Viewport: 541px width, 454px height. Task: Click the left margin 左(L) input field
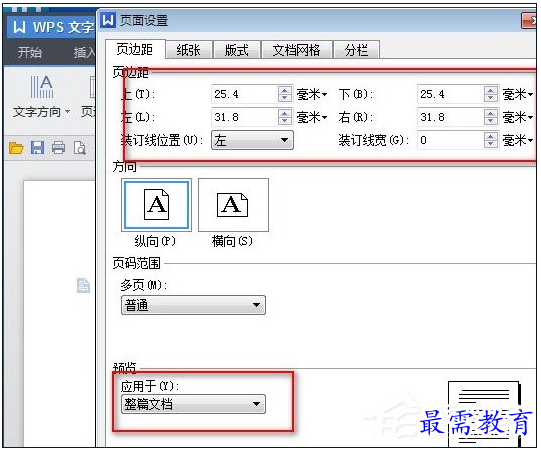point(244,117)
